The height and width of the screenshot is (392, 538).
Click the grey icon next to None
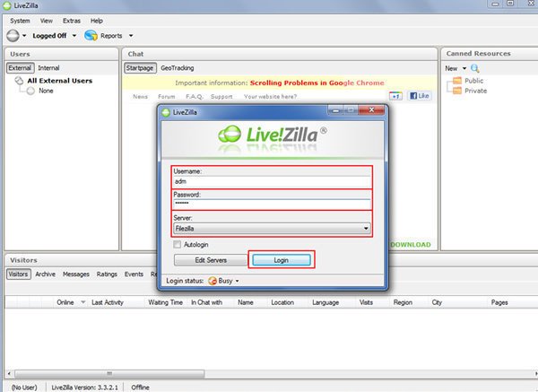coord(30,91)
